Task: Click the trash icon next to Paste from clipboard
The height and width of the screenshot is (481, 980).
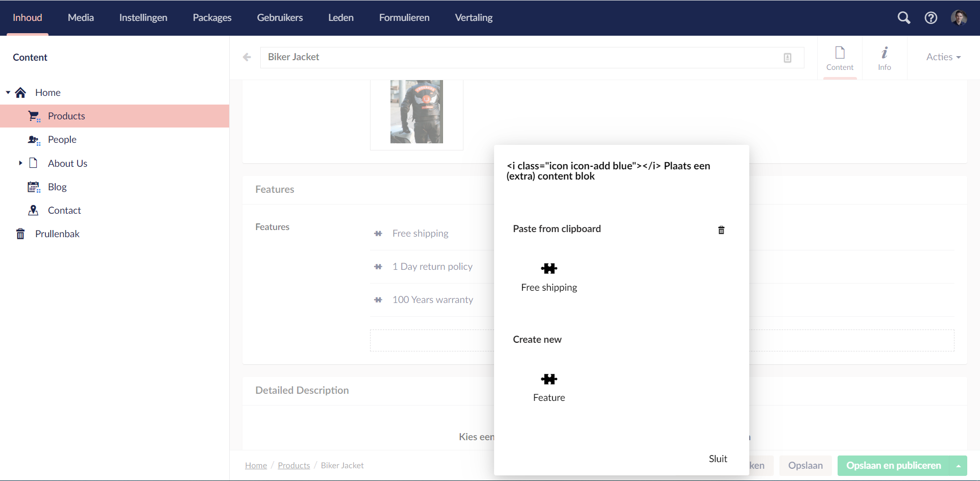Action: click(x=721, y=230)
